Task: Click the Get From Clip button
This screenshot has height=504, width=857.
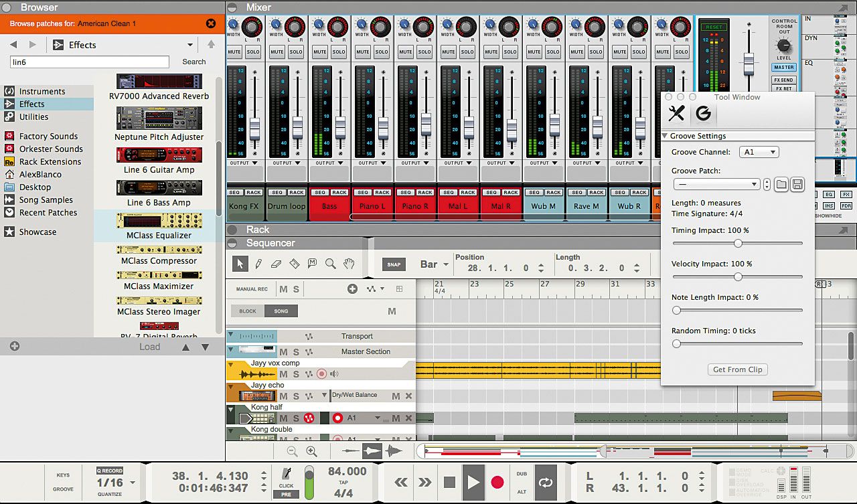Action: (x=737, y=369)
